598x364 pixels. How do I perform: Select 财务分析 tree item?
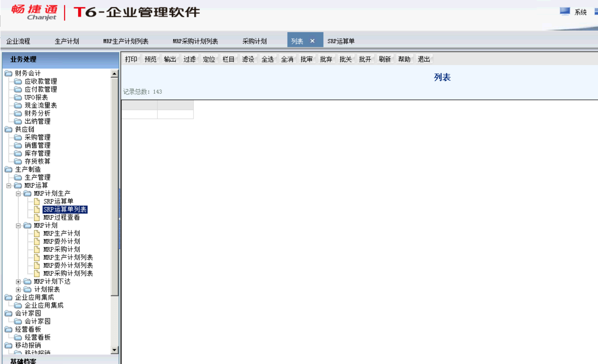[38, 113]
